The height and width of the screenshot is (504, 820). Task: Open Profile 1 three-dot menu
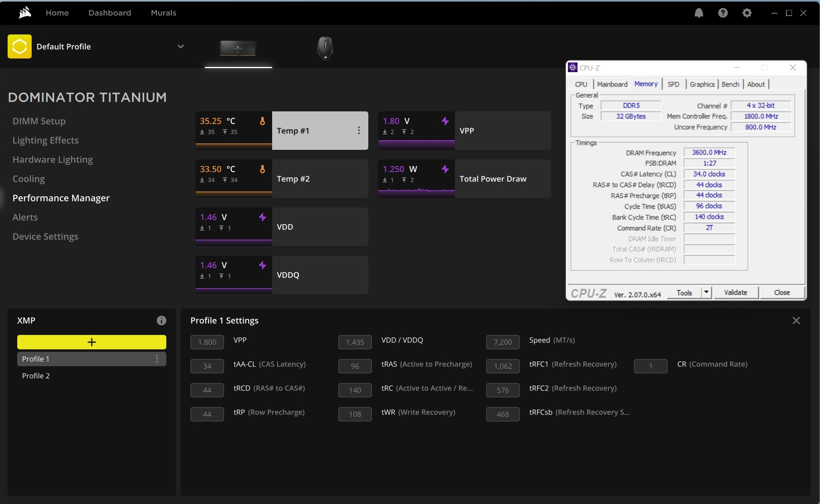pyautogui.click(x=157, y=359)
